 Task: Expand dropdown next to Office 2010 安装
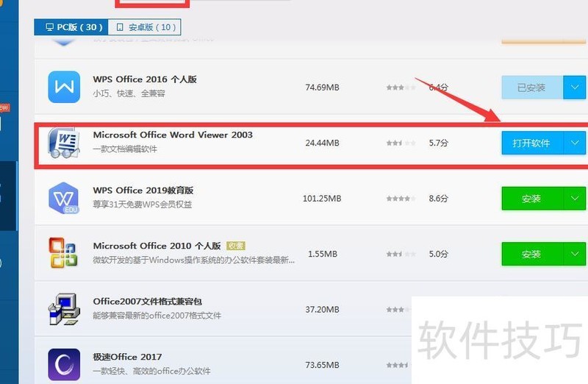[x=575, y=254]
